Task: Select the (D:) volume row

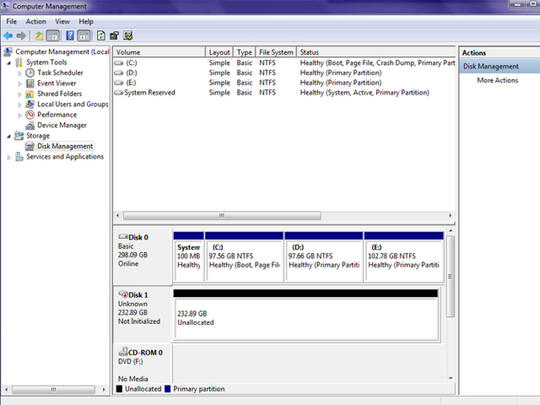Action: point(284,73)
